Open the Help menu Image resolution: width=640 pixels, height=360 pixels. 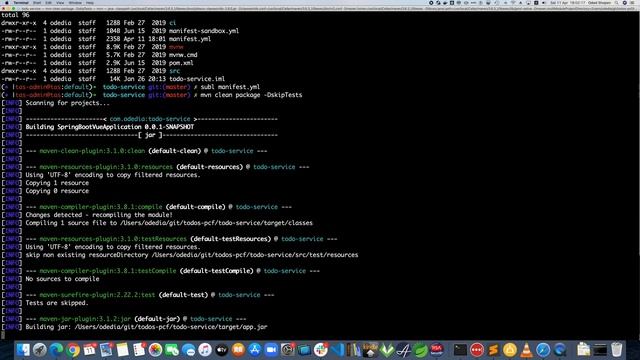89,2
